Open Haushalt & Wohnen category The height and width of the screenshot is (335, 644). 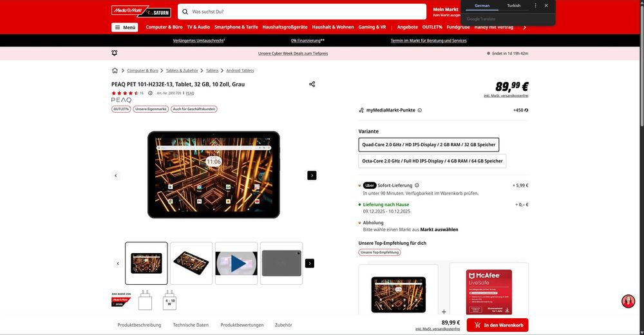[333, 27]
